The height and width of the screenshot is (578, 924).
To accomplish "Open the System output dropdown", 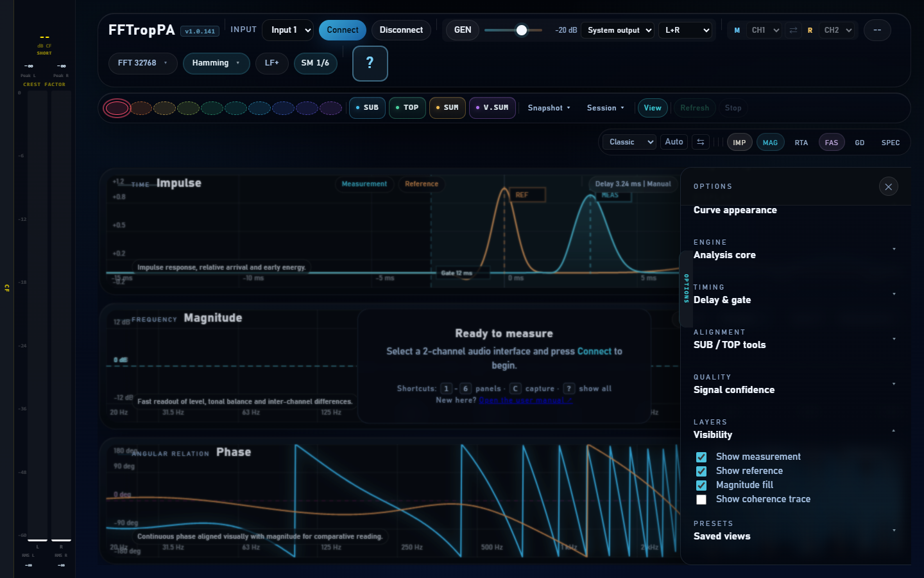I will [x=618, y=30].
